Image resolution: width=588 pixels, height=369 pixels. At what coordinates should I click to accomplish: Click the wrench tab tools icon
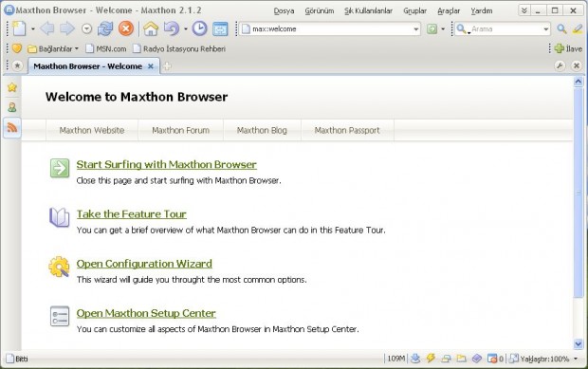pos(560,66)
